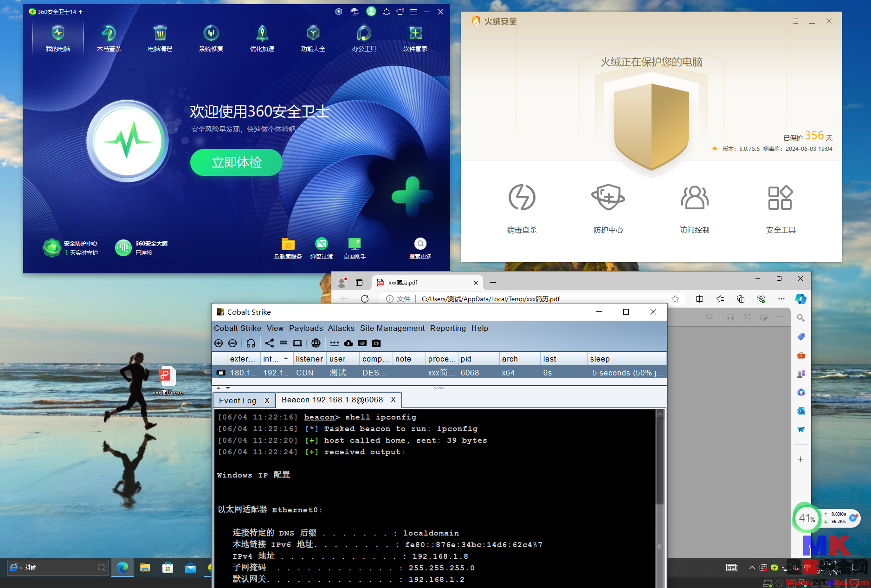
Task: Click the xxx简历.exe desktop file
Action: (168, 381)
